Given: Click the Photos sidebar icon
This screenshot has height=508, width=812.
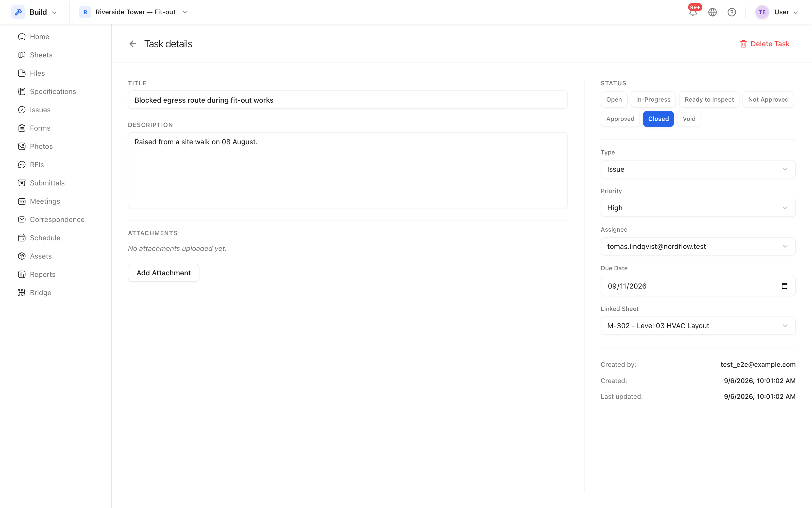Looking at the screenshot, I should tap(22, 147).
